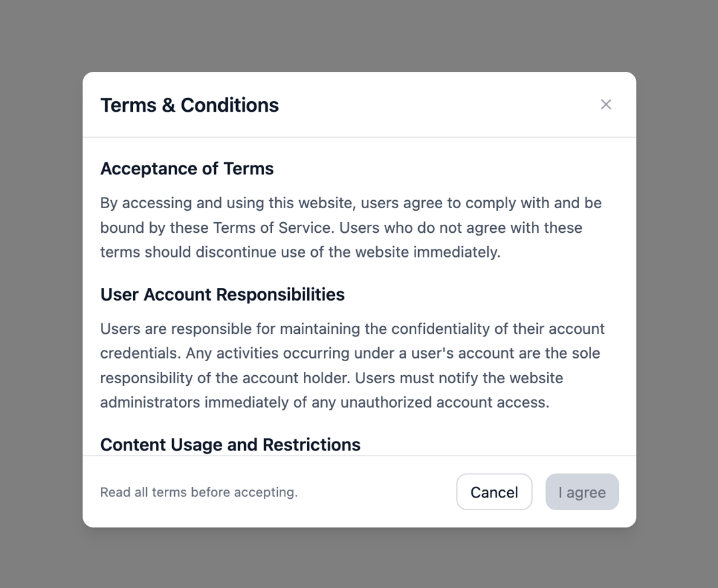Click the line Users are responsible for maintaining
This screenshot has height=588, width=718.
tap(352, 329)
